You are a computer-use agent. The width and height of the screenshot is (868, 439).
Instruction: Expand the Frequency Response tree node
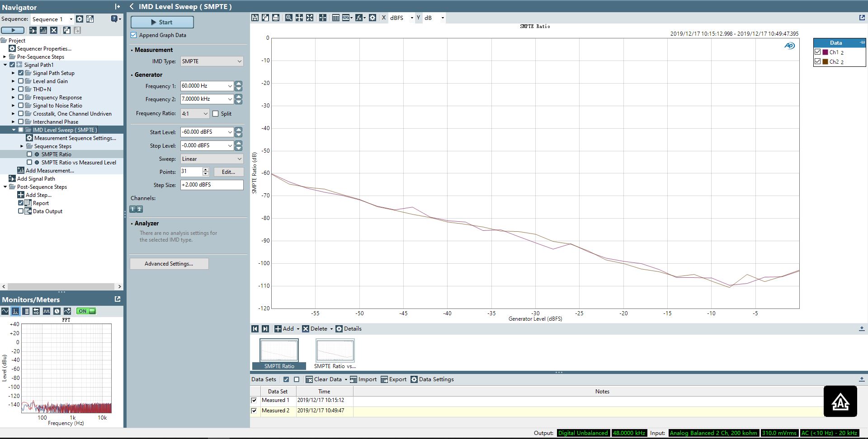tap(13, 98)
